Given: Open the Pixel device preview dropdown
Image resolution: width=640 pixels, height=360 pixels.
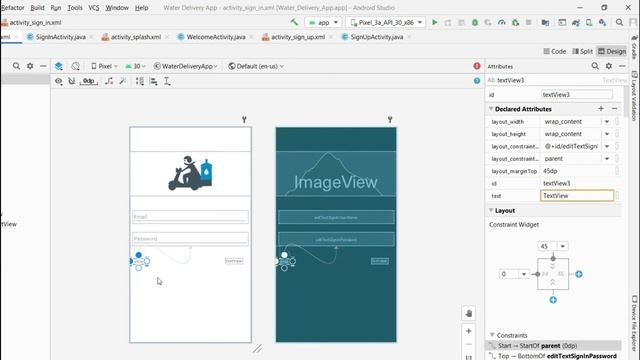Looking at the screenshot, I should (104, 66).
